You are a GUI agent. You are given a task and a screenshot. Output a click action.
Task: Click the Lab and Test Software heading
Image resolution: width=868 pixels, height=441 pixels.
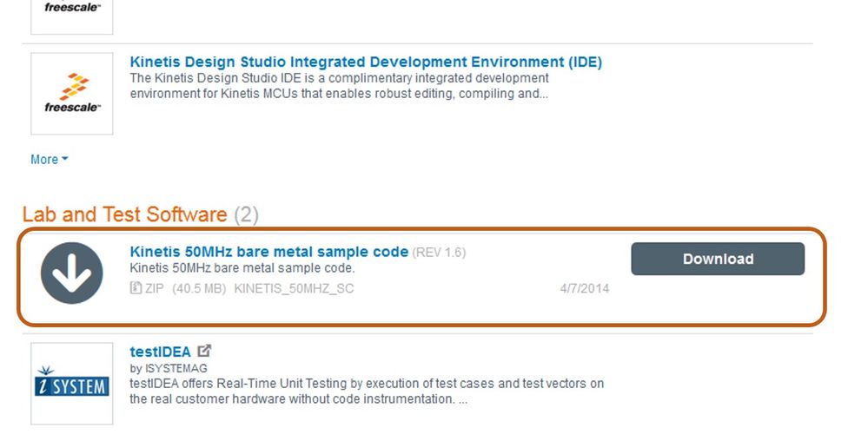[124, 214]
